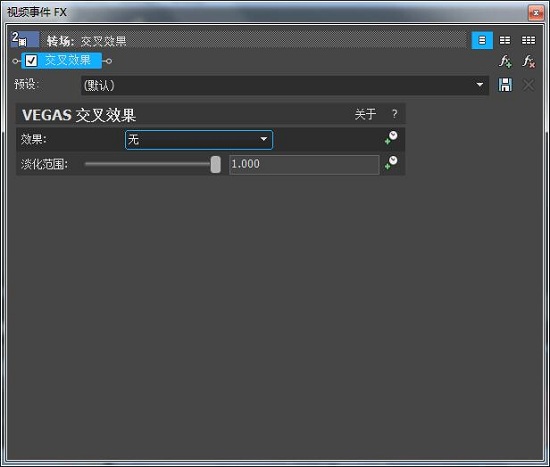This screenshot has width=550, height=467.
Task: Open the 效果 dropdown showing 无
Action: pyautogui.click(x=199, y=140)
